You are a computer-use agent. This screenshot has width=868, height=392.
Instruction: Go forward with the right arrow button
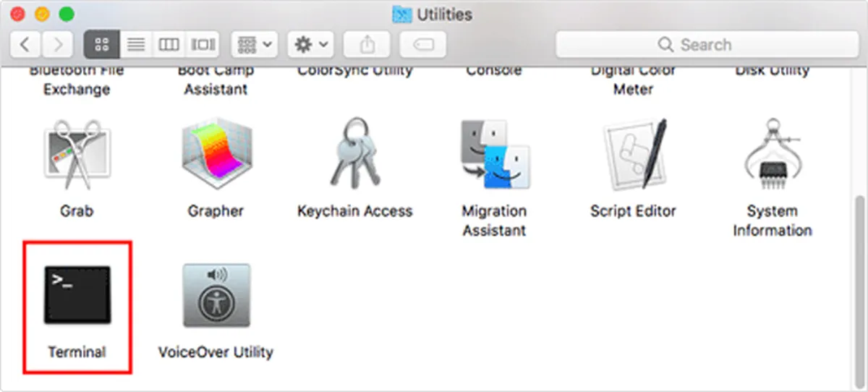(57, 45)
